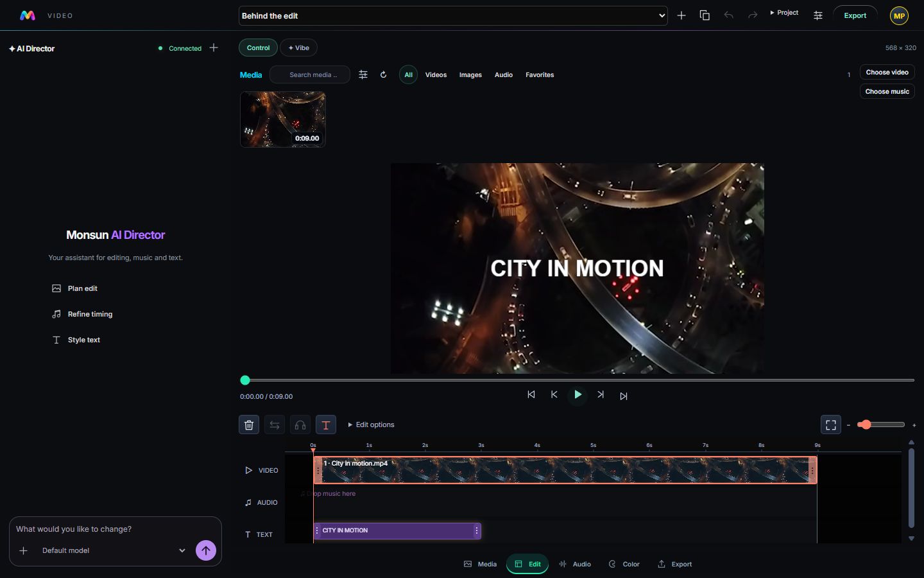Click the Export button at top
The width and height of the screenshot is (924, 578).
point(855,15)
